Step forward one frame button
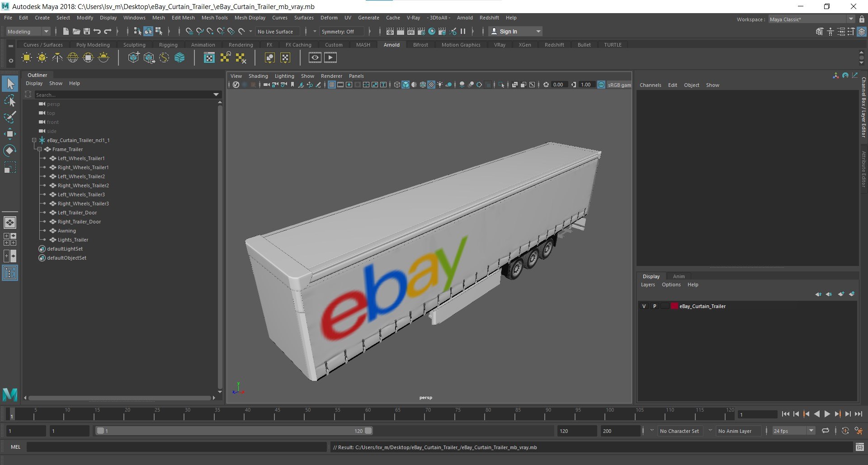The height and width of the screenshot is (465, 868). click(x=848, y=414)
